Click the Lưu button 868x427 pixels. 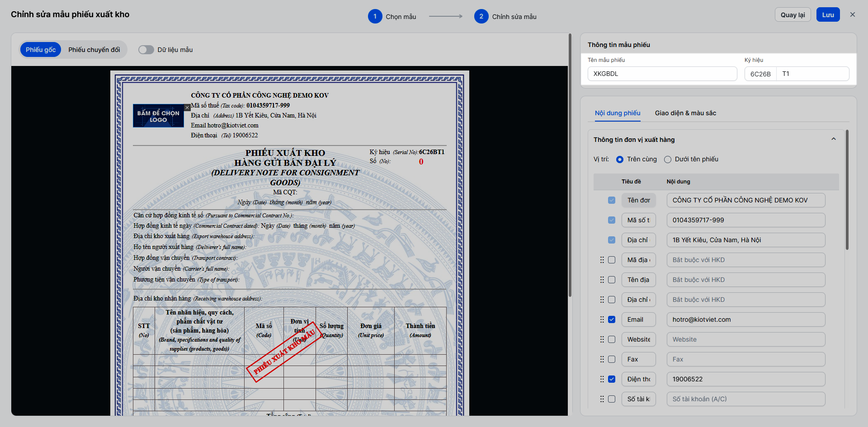(x=828, y=14)
